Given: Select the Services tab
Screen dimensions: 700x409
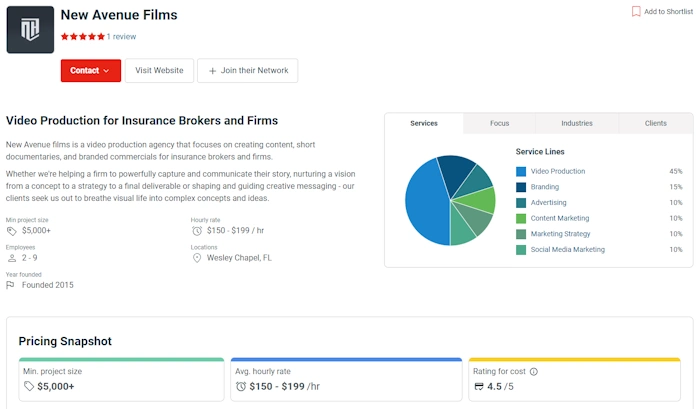Looking at the screenshot, I should pyautogui.click(x=424, y=123).
